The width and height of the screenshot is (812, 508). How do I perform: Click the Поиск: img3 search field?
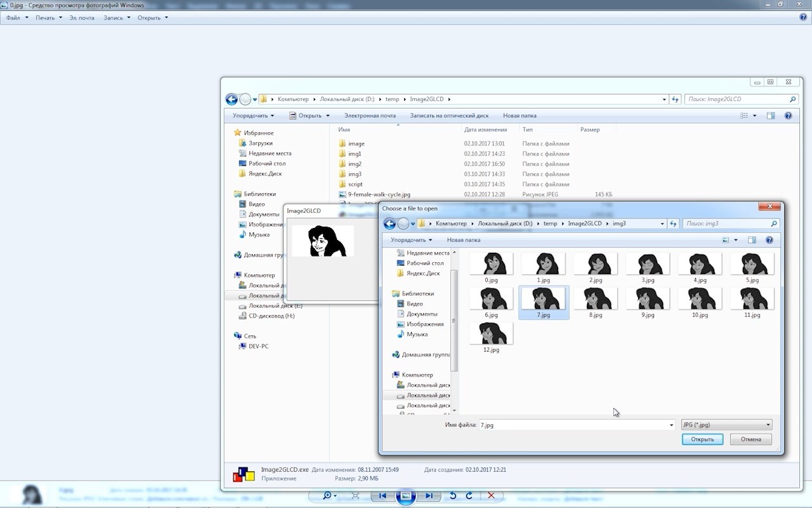[x=731, y=224]
